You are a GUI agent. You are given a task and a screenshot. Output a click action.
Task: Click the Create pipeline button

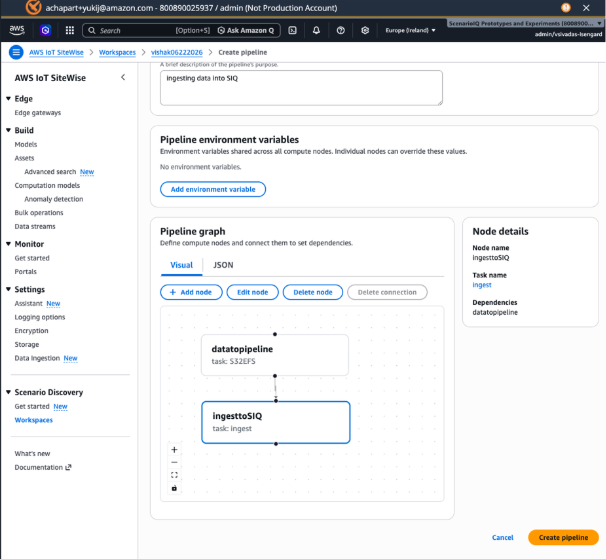pyautogui.click(x=563, y=537)
